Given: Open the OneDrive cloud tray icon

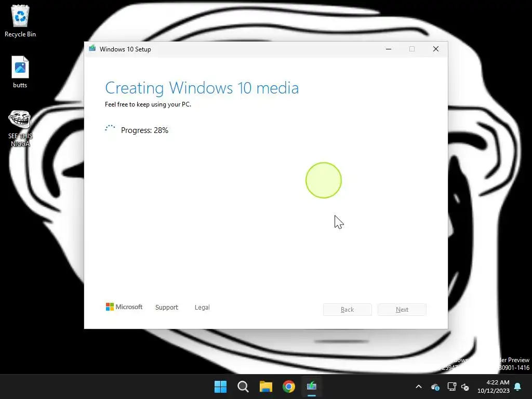Looking at the screenshot, I should [435, 387].
